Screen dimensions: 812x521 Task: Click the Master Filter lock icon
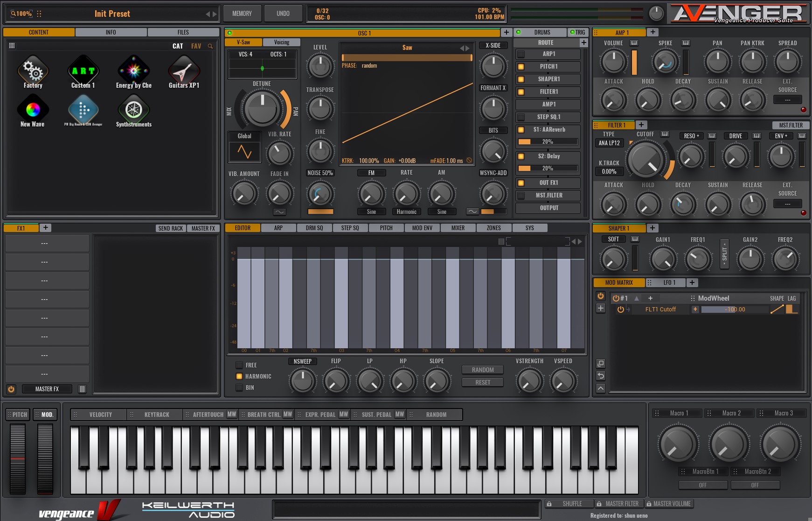click(x=599, y=504)
